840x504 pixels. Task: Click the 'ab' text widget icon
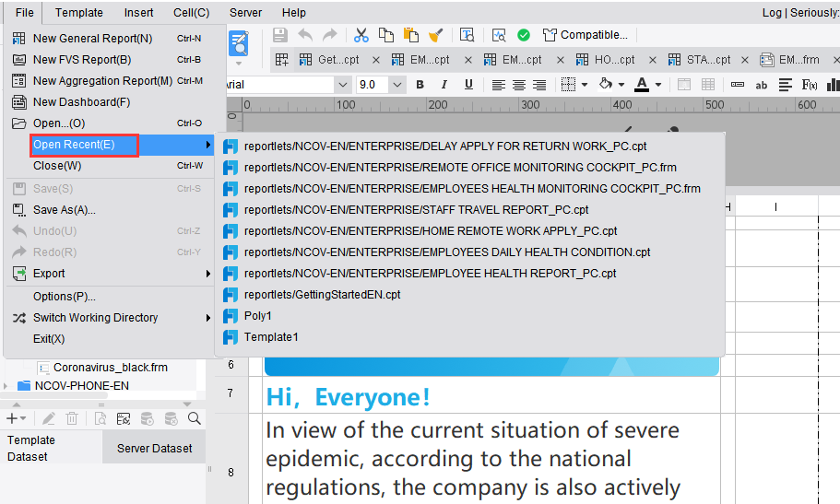(x=762, y=85)
